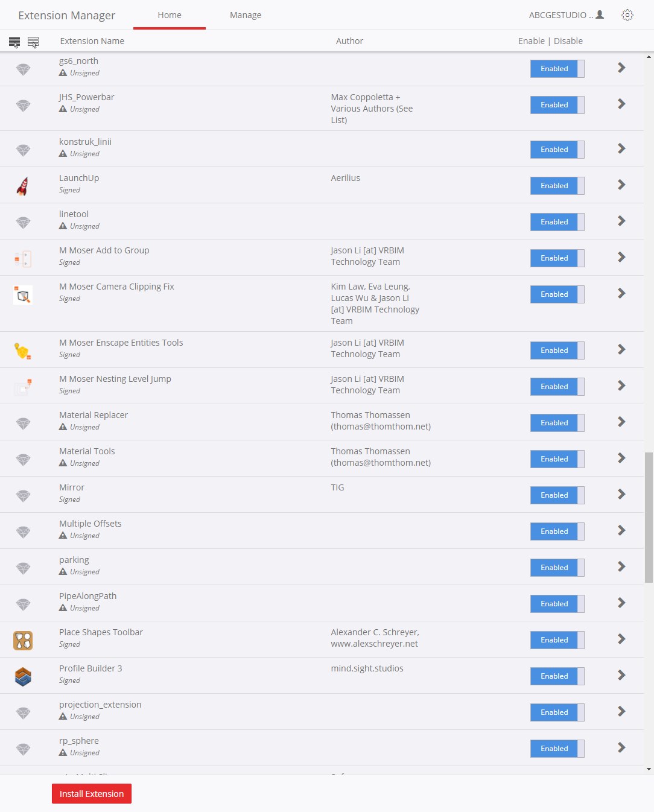Click the LaunchUp rocket icon
Viewport: 654px width, 812px height.
pyautogui.click(x=23, y=186)
